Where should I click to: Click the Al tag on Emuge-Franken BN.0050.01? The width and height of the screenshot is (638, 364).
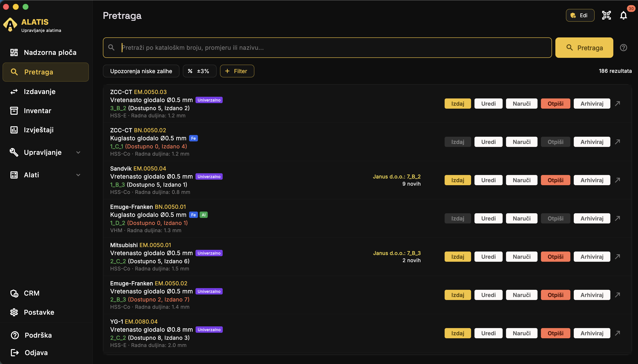point(204,215)
